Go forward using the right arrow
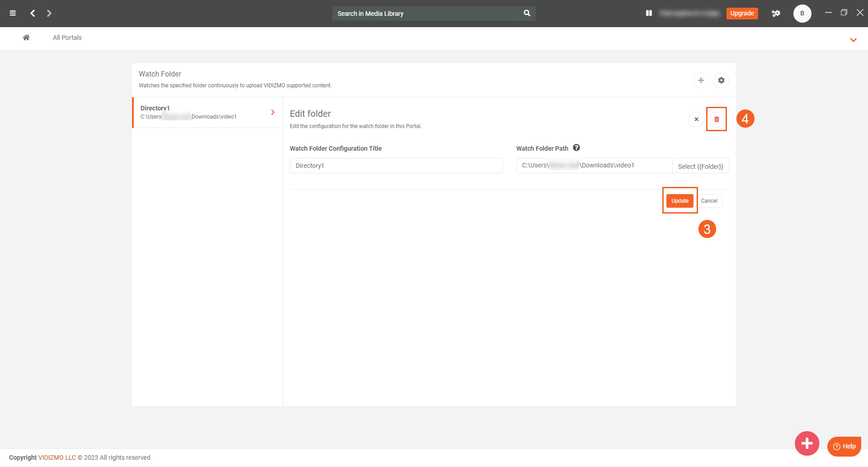The image size is (868, 467). pos(49,13)
